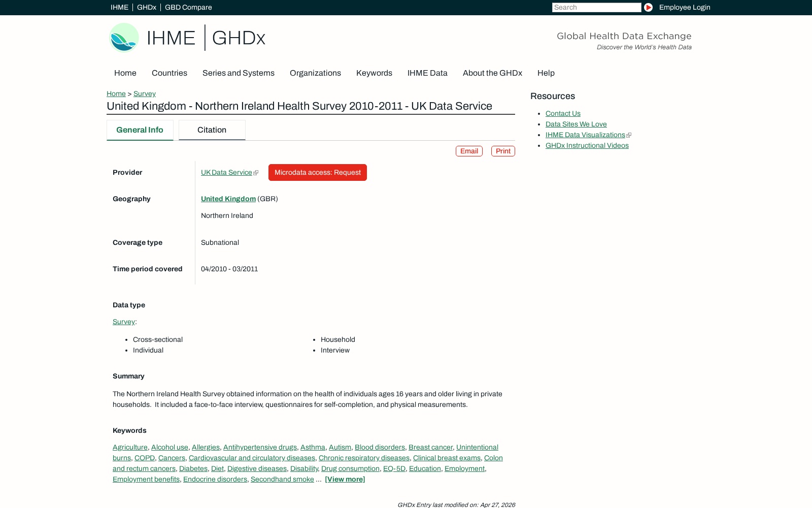Screen dimensions: 812x508
Task: Open IHME link in top bar
Action: tap(119, 7)
